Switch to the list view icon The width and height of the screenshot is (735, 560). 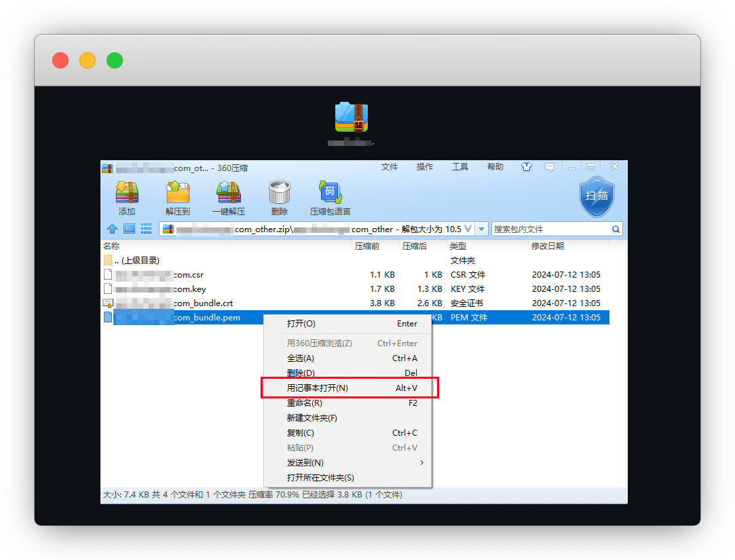[146, 229]
